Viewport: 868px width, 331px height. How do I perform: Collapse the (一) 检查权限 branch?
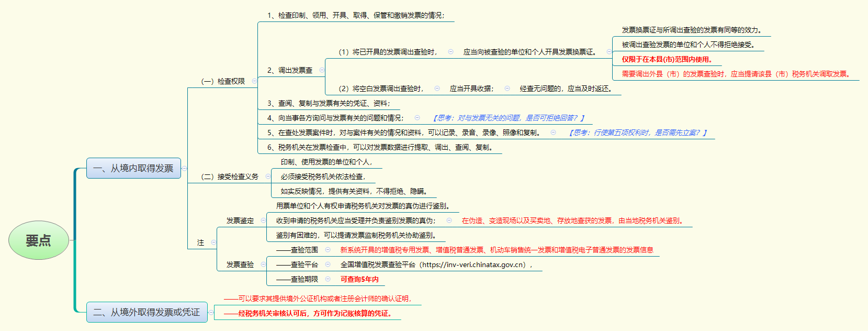tap(254, 81)
